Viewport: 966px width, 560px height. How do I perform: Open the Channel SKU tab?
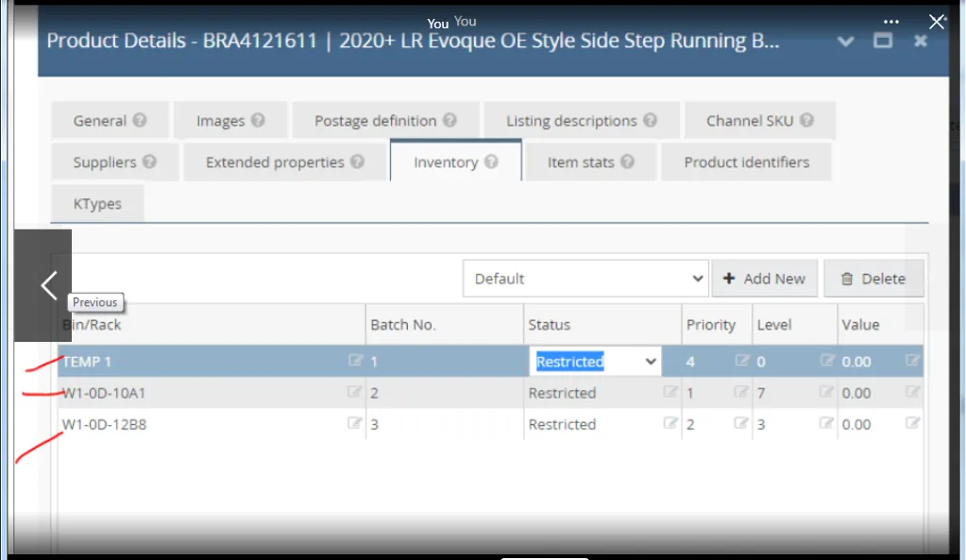(759, 121)
